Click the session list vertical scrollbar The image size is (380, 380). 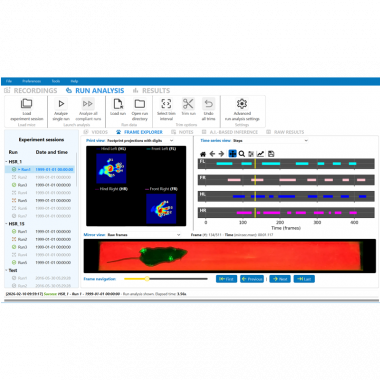pos(77,170)
